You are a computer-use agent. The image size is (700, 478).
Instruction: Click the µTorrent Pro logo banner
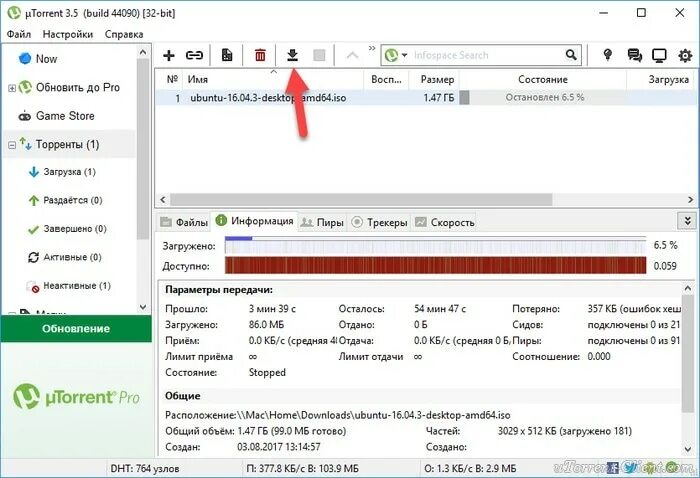pyautogui.click(x=76, y=396)
